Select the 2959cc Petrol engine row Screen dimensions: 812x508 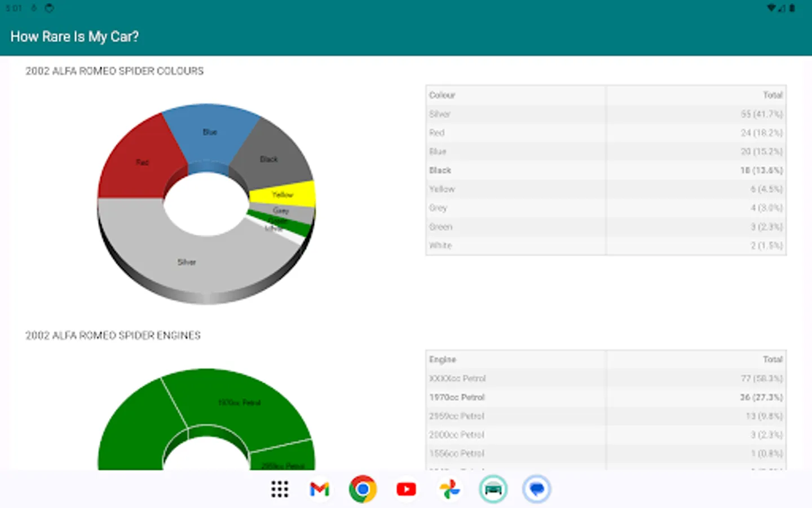click(606, 416)
